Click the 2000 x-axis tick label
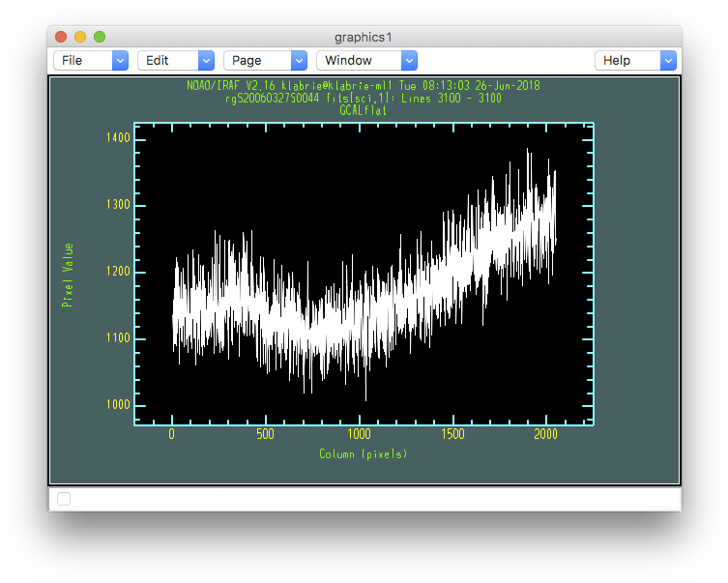The image size is (728, 583). click(545, 434)
